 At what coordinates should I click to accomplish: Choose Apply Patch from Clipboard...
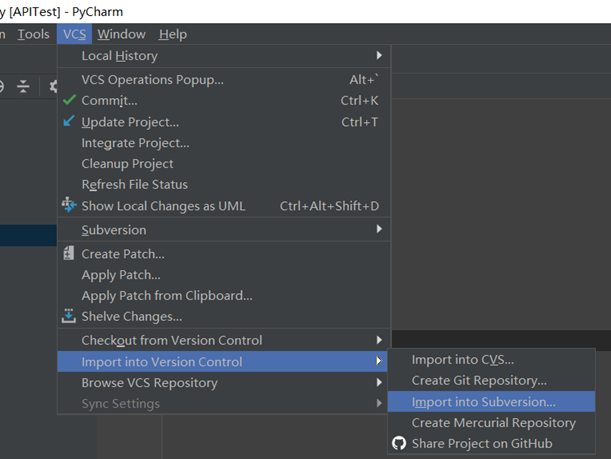pos(224,296)
